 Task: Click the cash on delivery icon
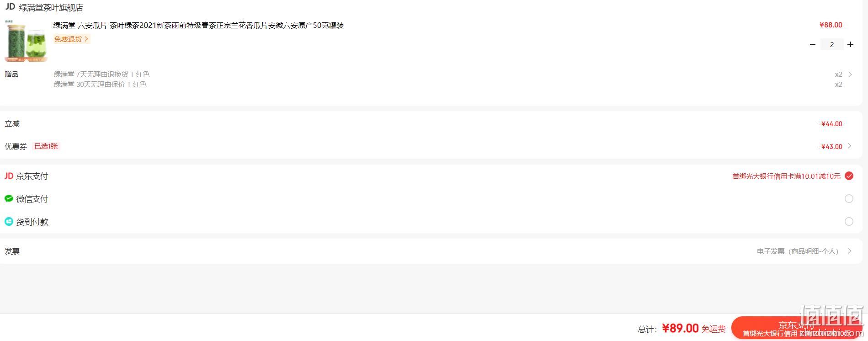click(9, 222)
